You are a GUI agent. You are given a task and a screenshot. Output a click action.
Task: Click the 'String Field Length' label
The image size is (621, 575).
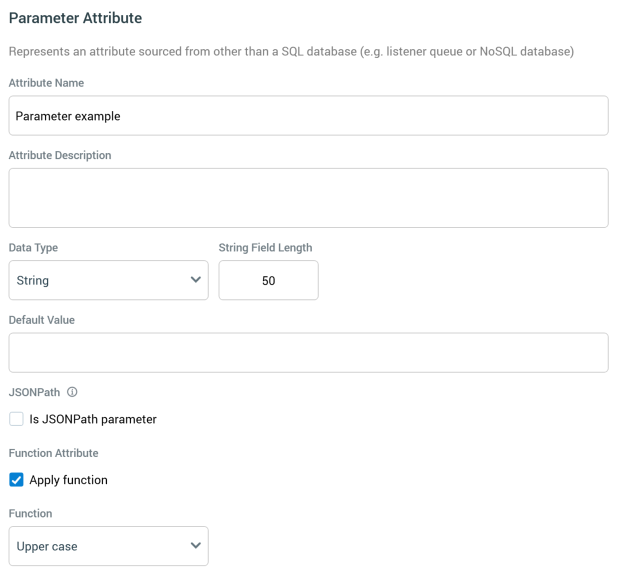coord(266,247)
